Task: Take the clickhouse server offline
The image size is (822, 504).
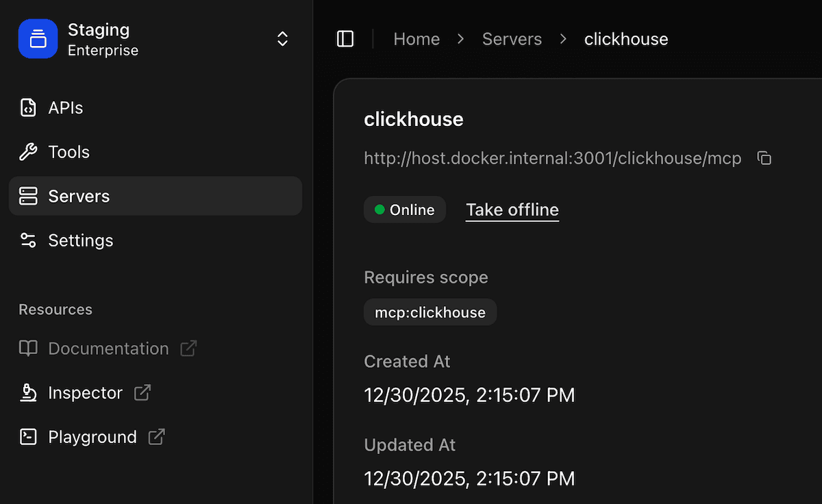Action: click(512, 210)
